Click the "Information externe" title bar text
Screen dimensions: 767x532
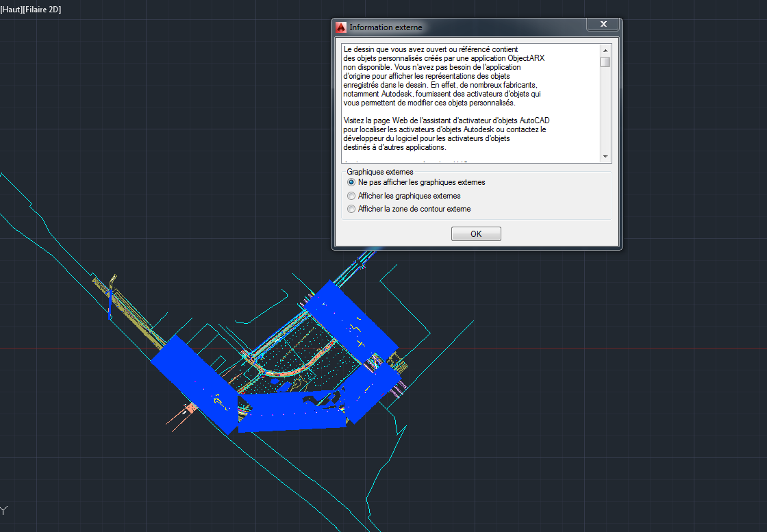[x=387, y=27]
